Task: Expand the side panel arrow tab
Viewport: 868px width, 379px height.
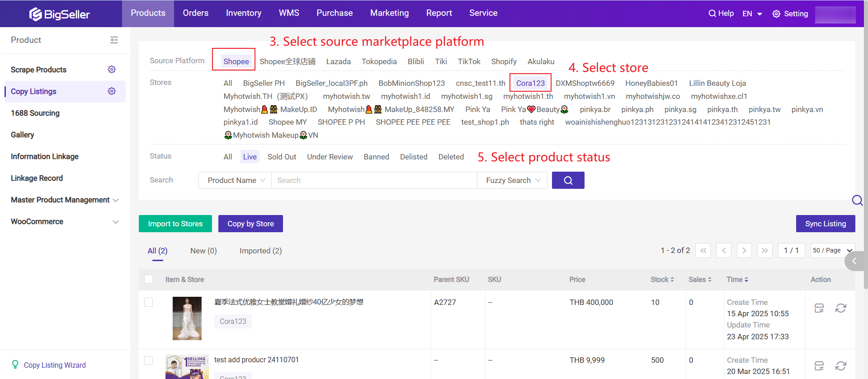Action: coord(854,261)
